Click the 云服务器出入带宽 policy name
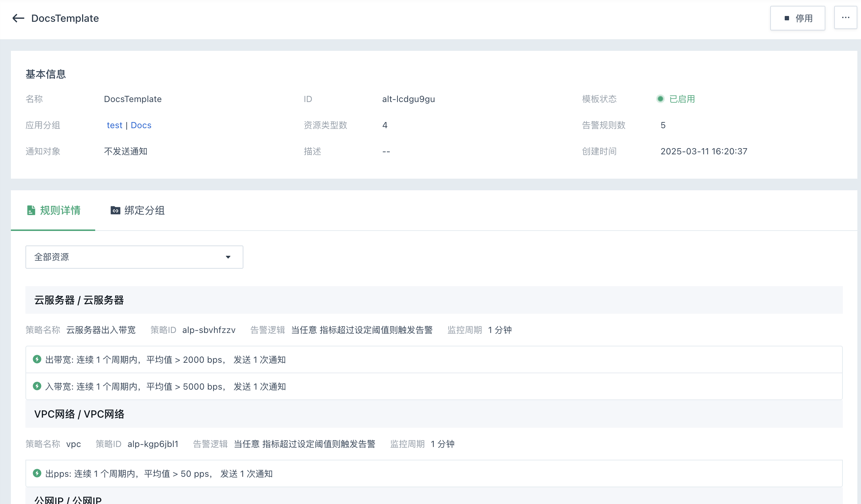This screenshot has width=861, height=504. pos(101,330)
